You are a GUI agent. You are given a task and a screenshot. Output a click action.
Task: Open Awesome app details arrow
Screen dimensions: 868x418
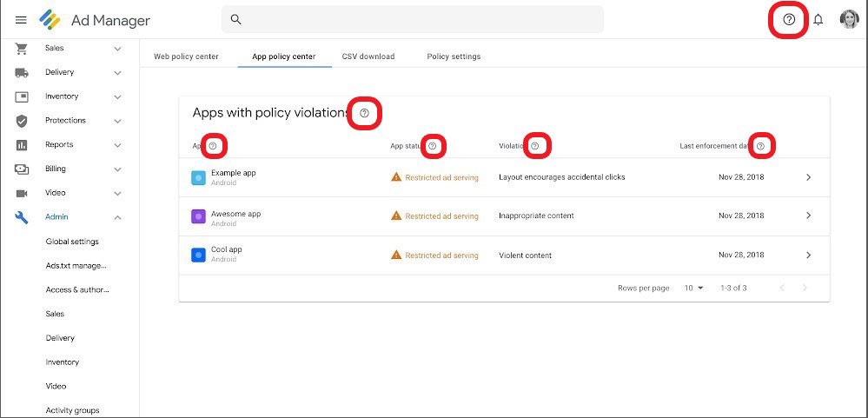pos(809,216)
